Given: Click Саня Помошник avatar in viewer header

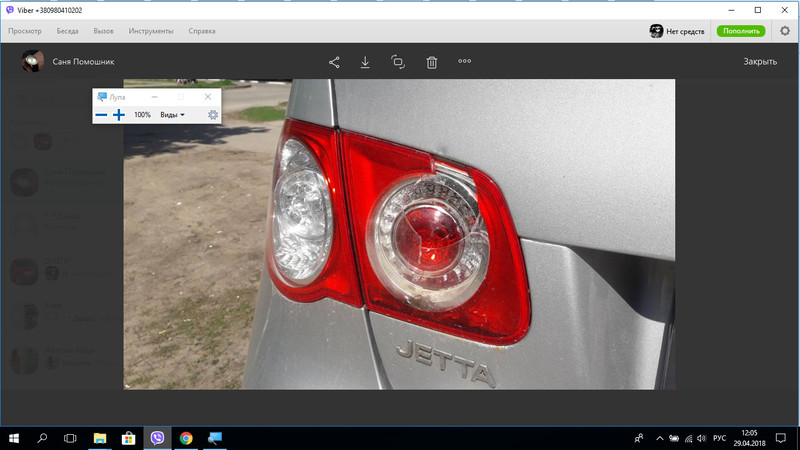Looking at the screenshot, I should pyautogui.click(x=32, y=61).
